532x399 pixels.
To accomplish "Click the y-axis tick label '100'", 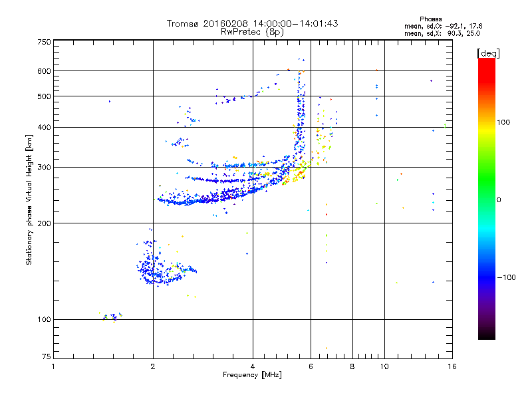I will point(44,319).
